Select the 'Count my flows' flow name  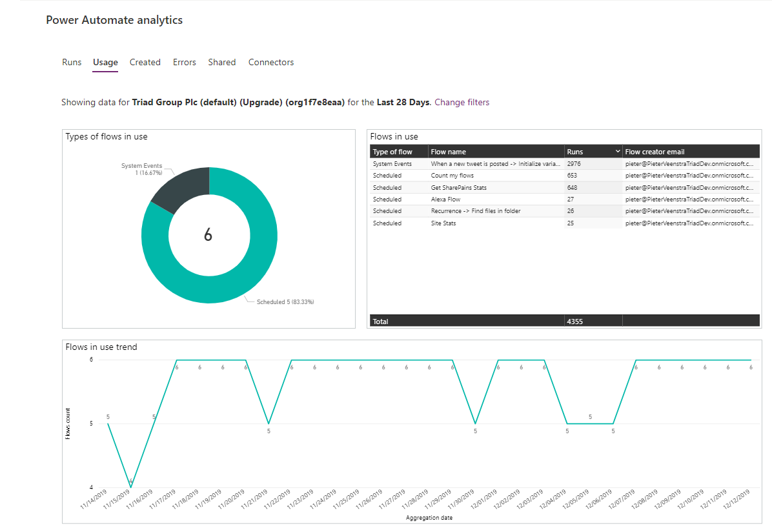pos(452,176)
